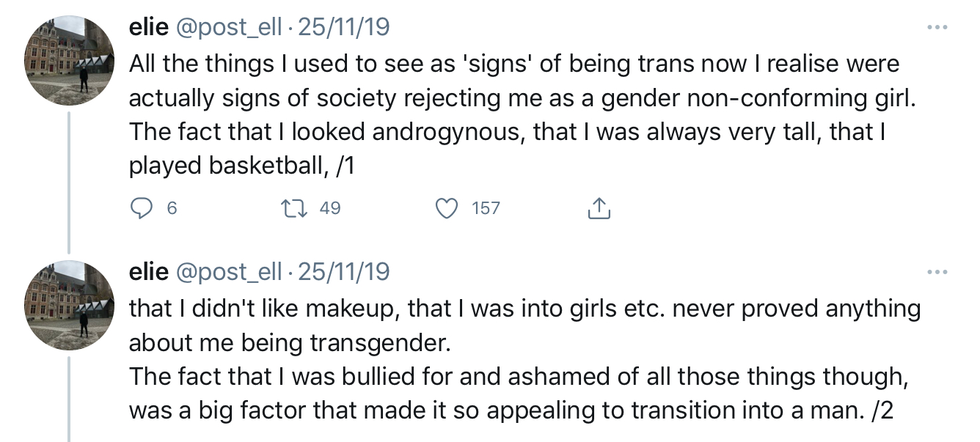Image resolution: width=980 pixels, height=442 pixels.
Task: Click the reply speech bubble icon
Action: coord(141,209)
